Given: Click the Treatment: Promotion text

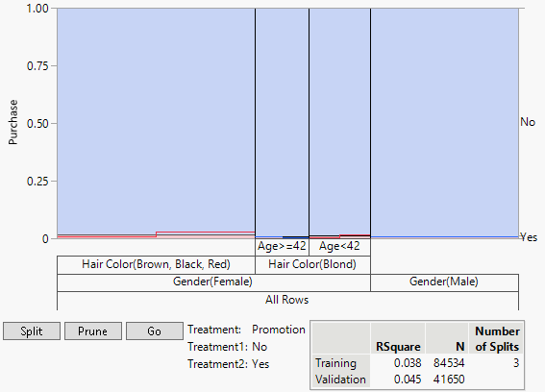Looking at the screenshot, I should 246,330.
